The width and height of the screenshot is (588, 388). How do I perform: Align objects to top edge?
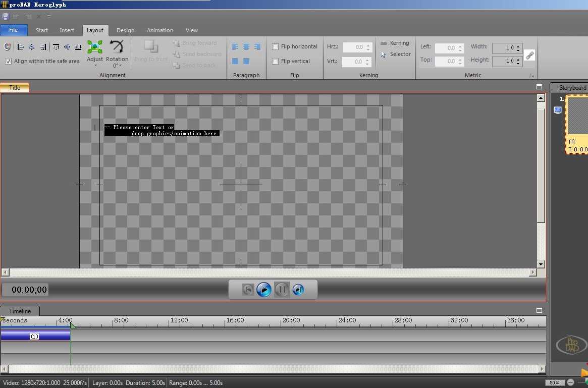pyautogui.click(x=56, y=47)
